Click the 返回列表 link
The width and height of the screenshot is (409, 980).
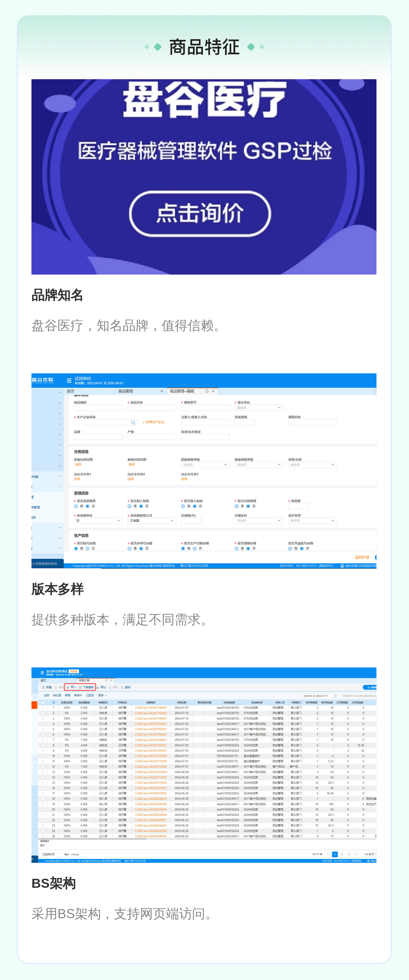click(362, 557)
